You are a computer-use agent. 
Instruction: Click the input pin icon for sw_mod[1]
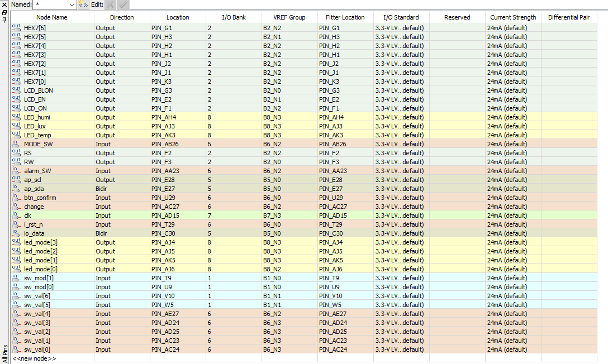[16, 277]
